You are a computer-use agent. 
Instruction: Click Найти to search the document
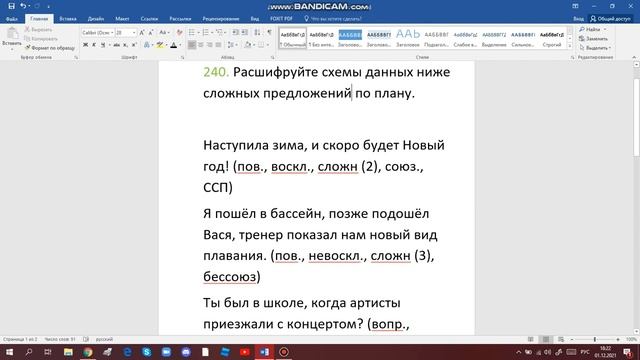[593, 29]
